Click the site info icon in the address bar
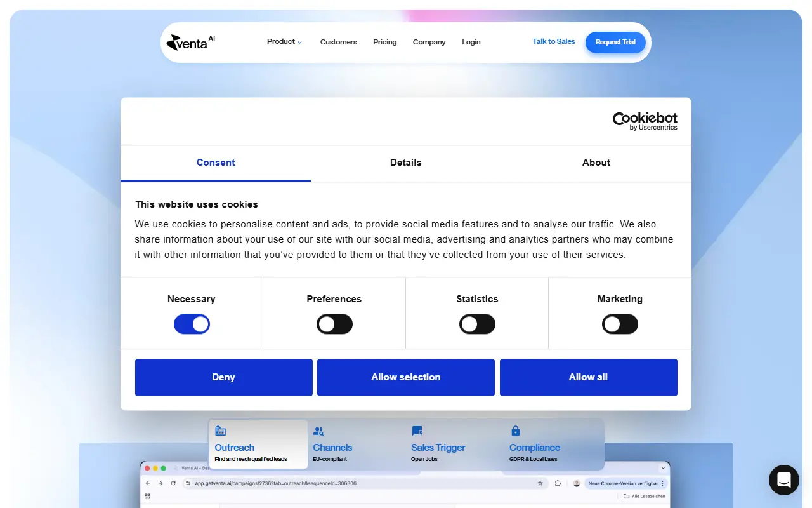The height and width of the screenshot is (508, 812). coord(188,483)
